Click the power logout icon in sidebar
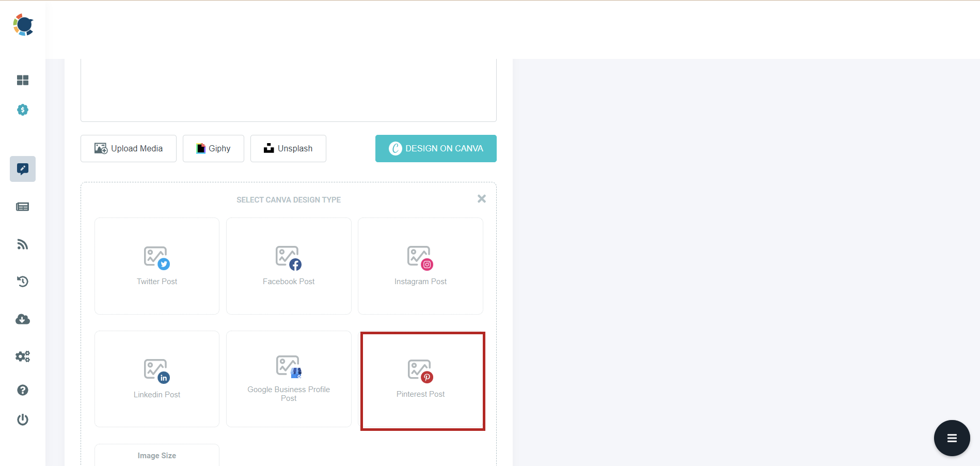 23,420
